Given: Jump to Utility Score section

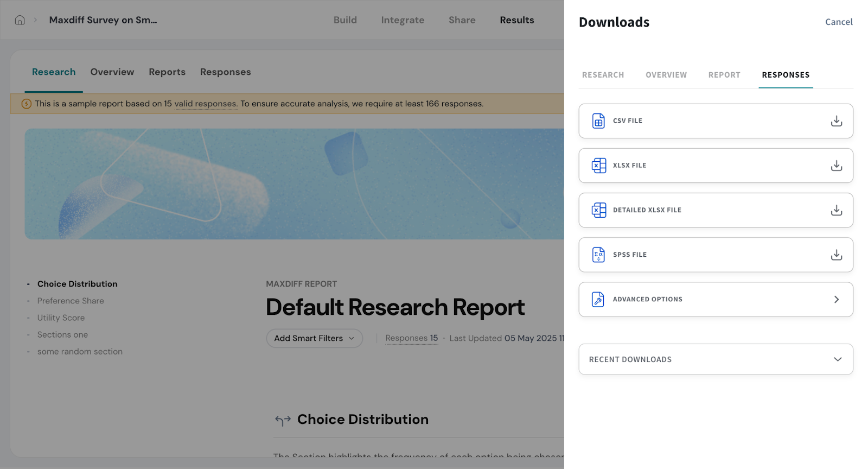Looking at the screenshot, I should (x=61, y=318).
